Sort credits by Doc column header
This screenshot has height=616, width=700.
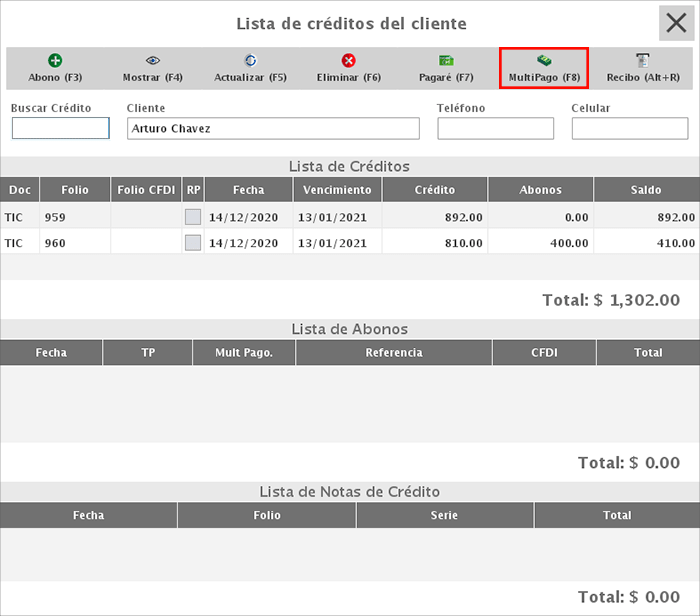(20, 190)
